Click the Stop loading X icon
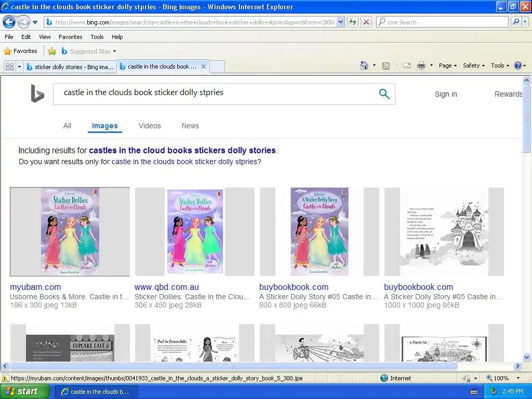 pyautogui.click(x=366, y=22)
